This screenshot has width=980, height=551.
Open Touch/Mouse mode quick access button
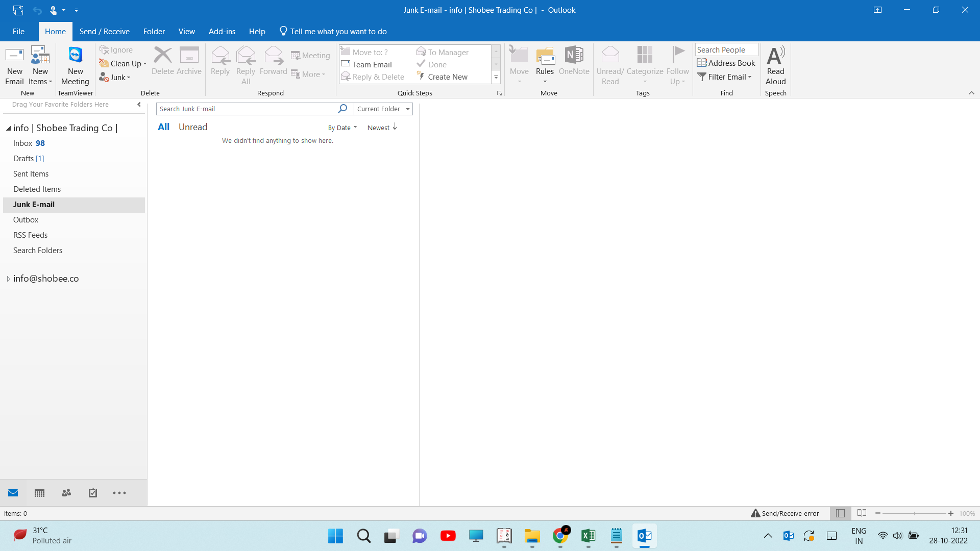54,10
